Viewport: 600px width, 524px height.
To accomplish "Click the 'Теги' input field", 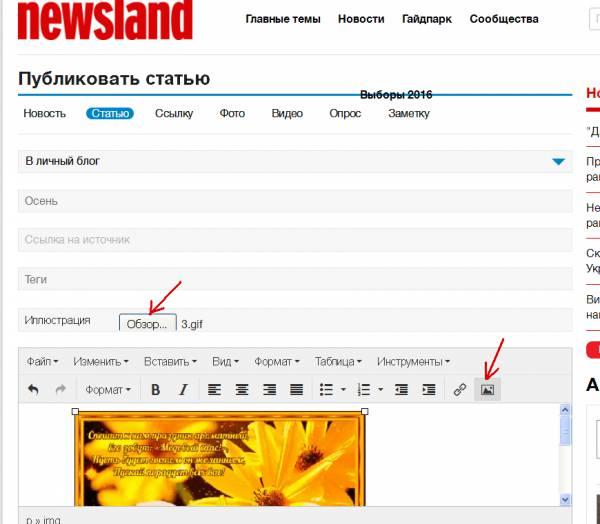I will coord(294,280).
